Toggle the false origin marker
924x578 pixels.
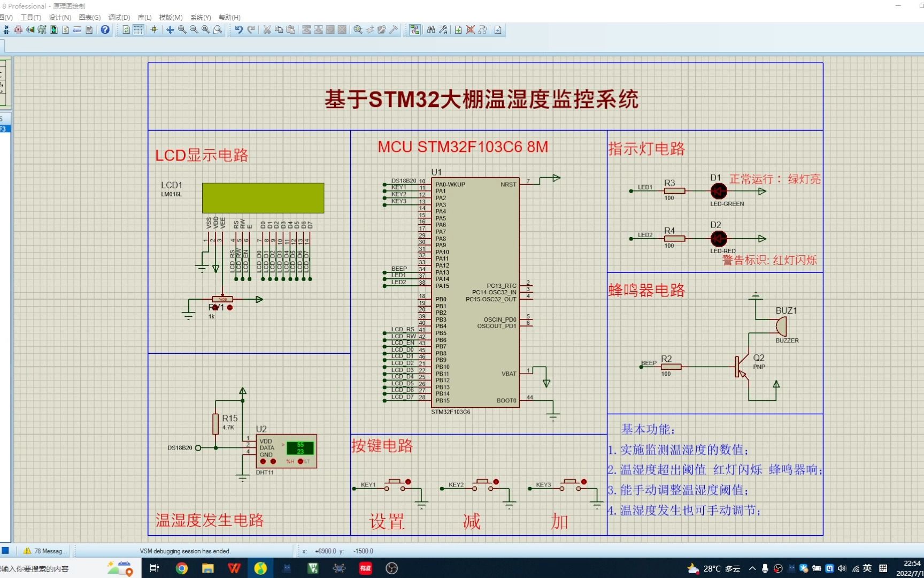pos(153,30)
